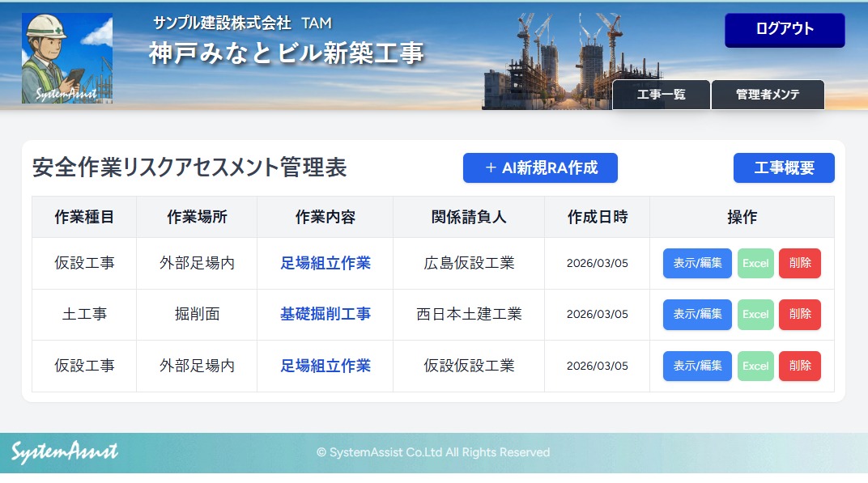
Task: Delete the 仮設仮設工業 row with 削除
Action: [799, 366]
